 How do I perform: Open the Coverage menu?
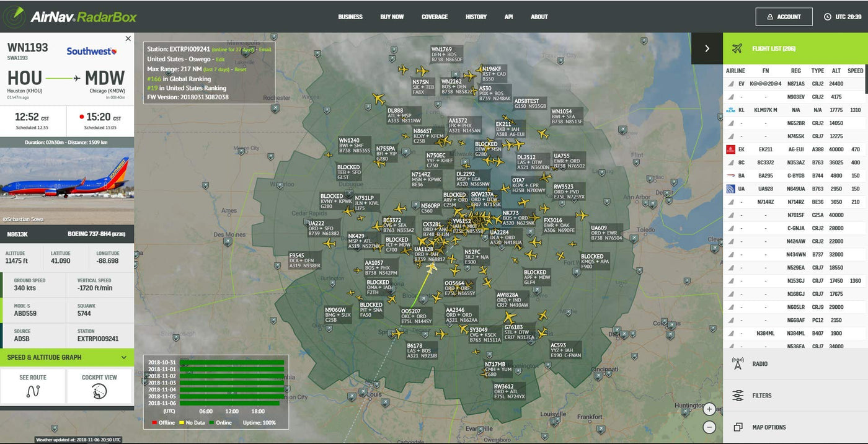tap(435, 17)
